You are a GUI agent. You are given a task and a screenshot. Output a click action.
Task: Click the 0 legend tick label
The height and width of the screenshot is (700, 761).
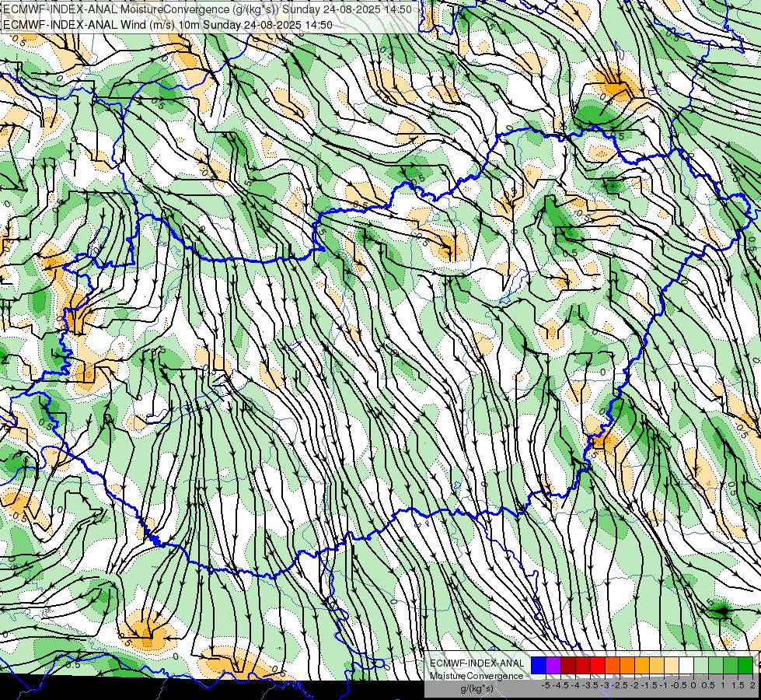(x=693, y=685)
